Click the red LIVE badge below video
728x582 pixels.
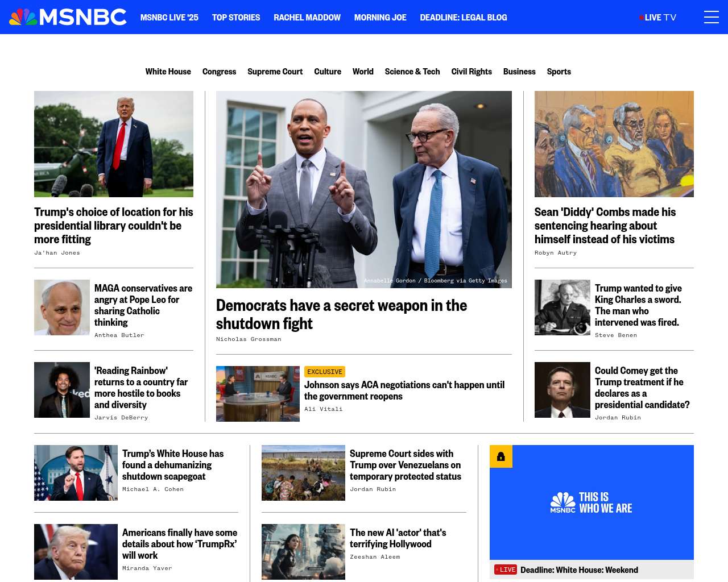[506, 569]
